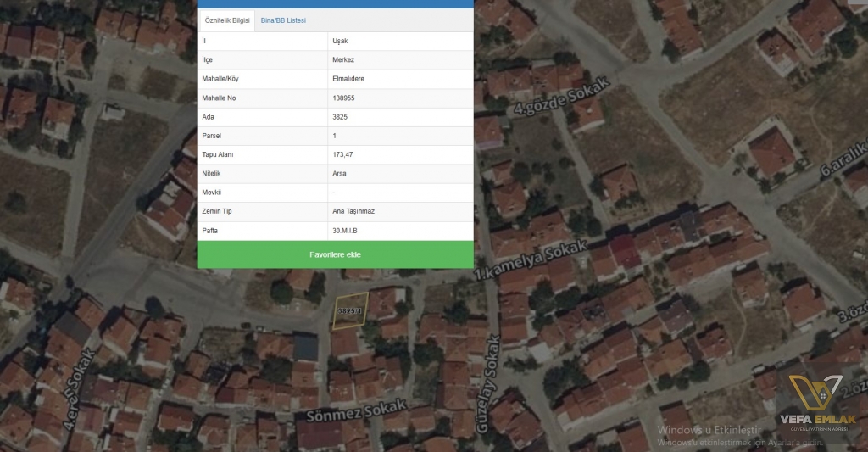
Task: Select Tapu Alanı value 173,47
Action: (342, 154)
